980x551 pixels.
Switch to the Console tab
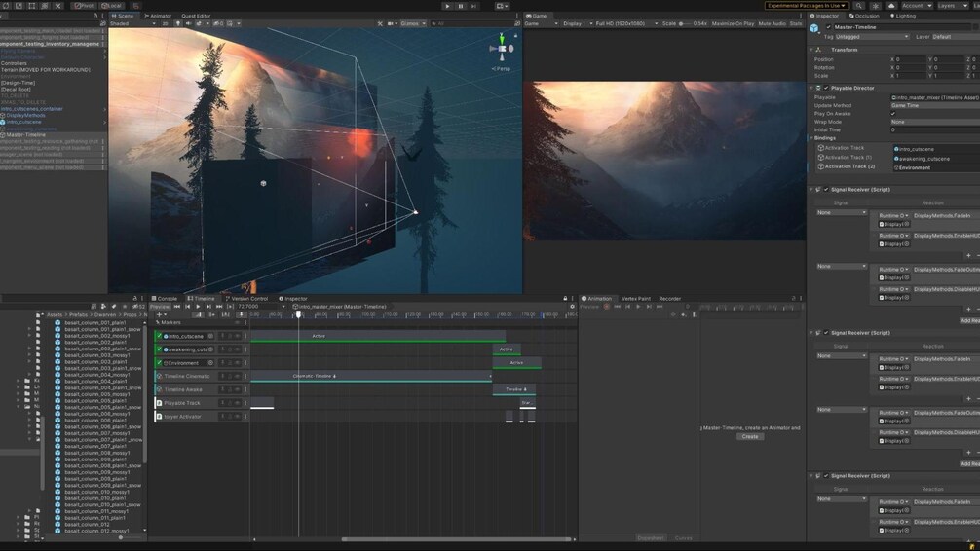tap(166, 299)
